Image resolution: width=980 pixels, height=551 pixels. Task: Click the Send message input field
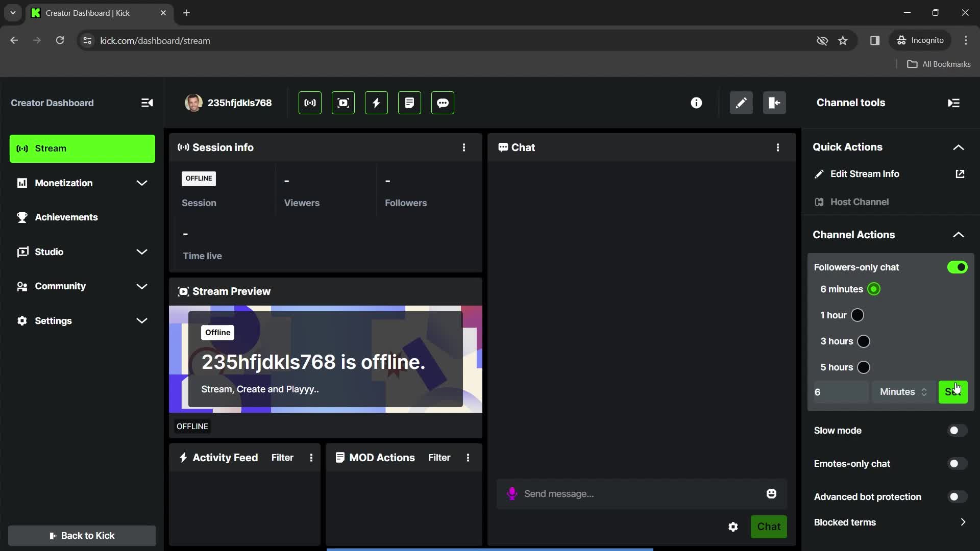click(x=641, y=494)
